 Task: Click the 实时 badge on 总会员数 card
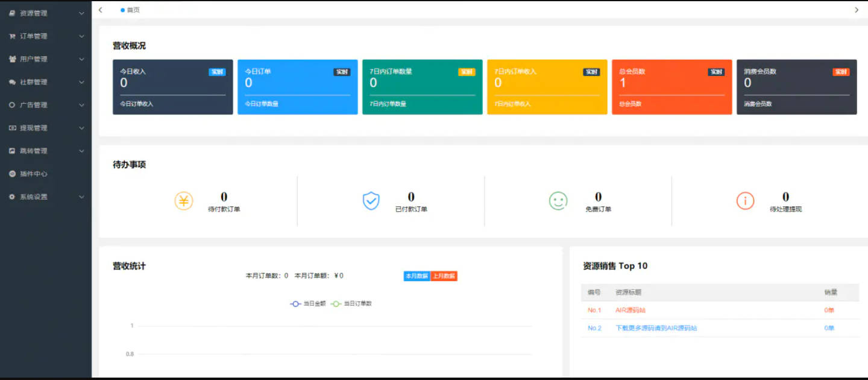coord(716,72)
